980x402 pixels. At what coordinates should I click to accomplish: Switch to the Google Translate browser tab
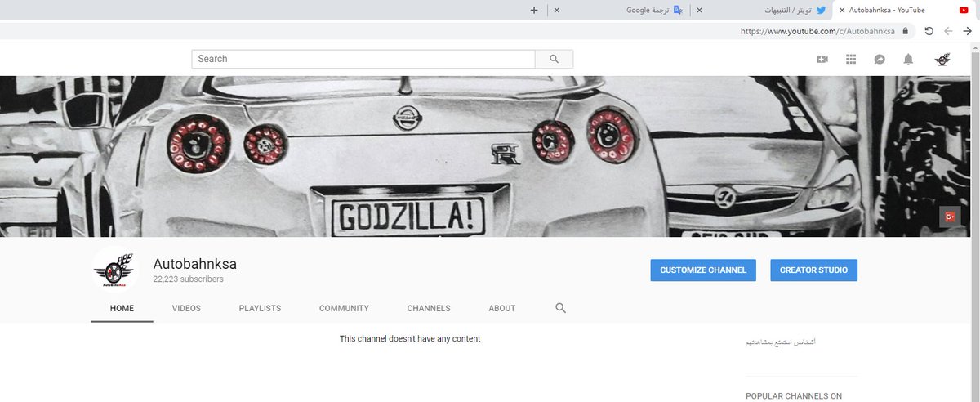pyautogui.click(x=619, y=10)
